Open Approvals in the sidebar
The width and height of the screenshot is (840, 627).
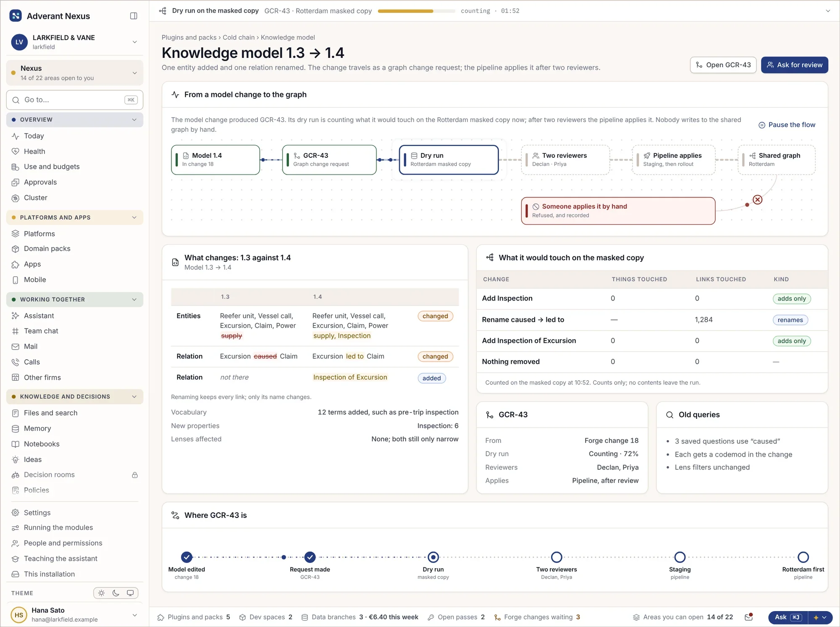pos(75,182)
